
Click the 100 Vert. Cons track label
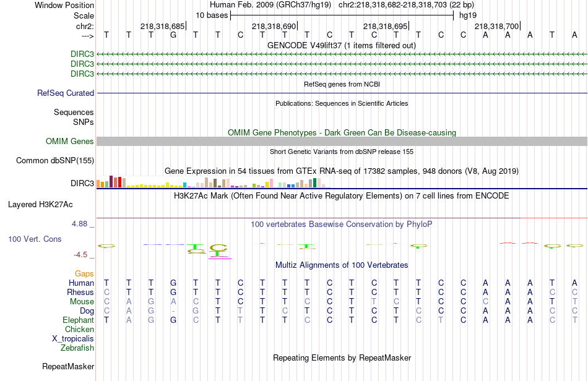click(x=35, y=239)
